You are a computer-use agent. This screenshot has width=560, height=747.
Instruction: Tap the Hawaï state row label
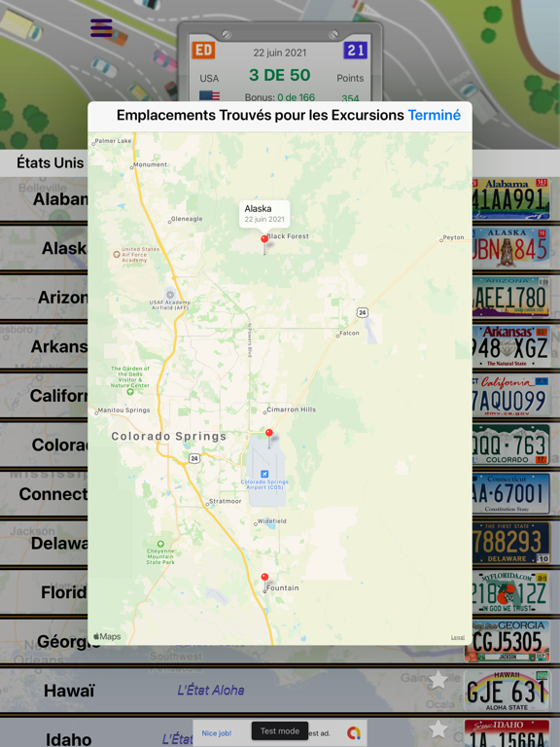70,691
